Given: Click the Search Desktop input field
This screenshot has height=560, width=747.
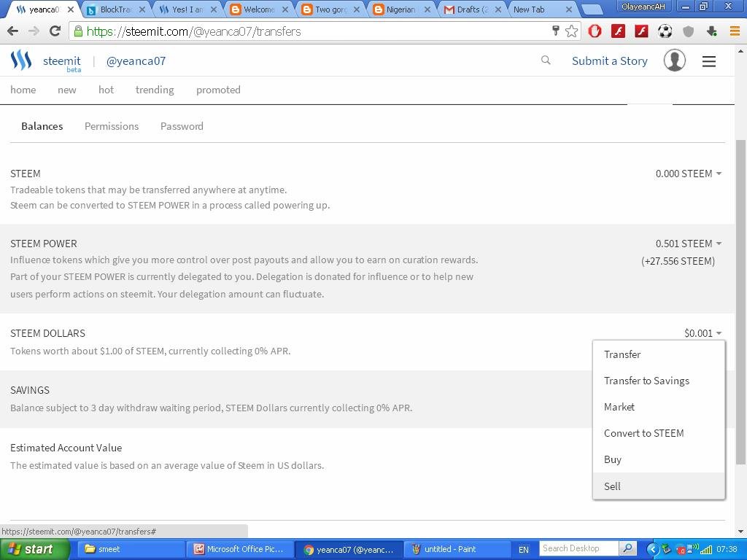Looking at the screenshot, I should 578,548.
